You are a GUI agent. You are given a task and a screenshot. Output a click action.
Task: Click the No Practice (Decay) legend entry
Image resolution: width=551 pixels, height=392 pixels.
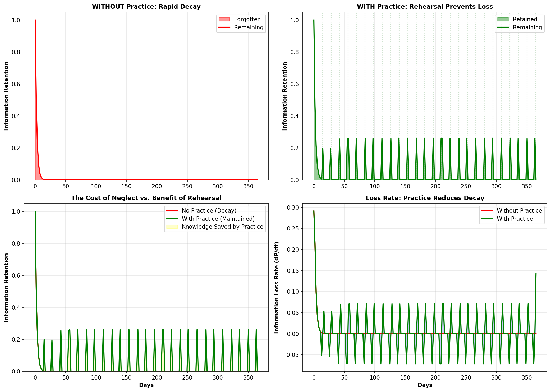(x=209, y=211)
